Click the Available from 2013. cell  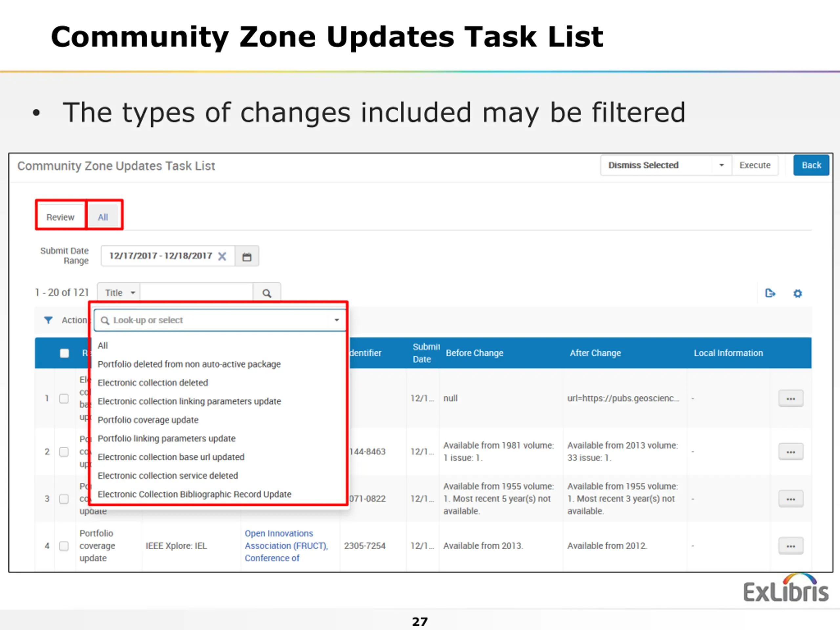(483, 546)
